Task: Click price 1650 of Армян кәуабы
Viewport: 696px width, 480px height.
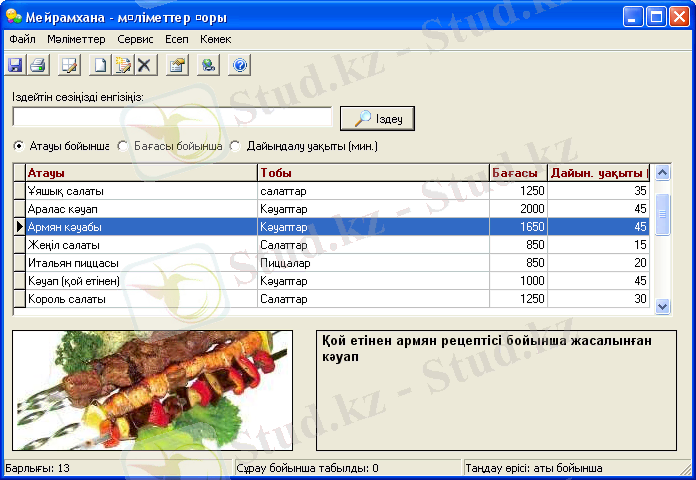Action: click(x=518, y=227)
